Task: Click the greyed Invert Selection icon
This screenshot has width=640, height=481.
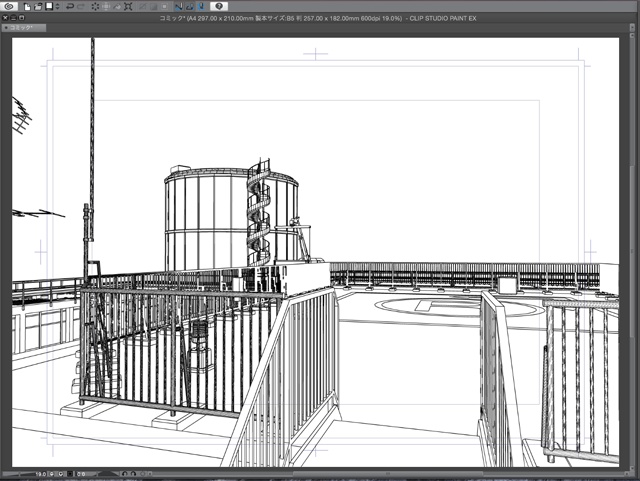Action: 153,6
